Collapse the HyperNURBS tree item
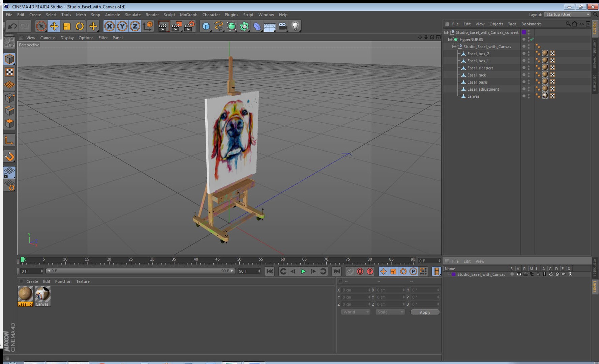The height and width of the screenshot is (364, 599). 450,39
